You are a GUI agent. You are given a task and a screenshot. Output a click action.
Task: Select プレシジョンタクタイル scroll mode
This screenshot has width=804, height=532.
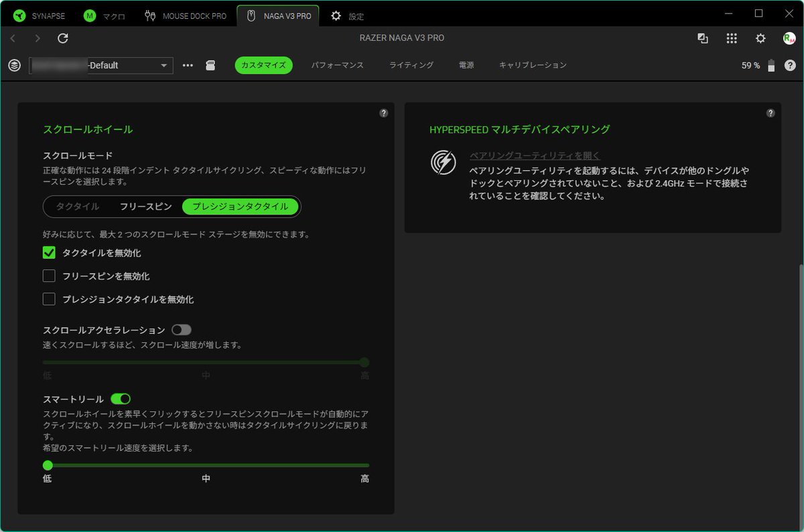click(241, 206)
